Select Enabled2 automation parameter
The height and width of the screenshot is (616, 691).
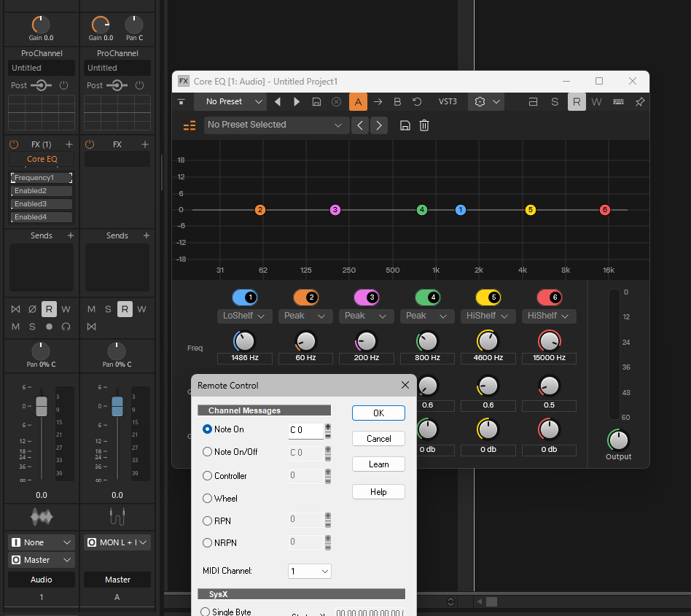pyautogui.click(x=42, y=191)
